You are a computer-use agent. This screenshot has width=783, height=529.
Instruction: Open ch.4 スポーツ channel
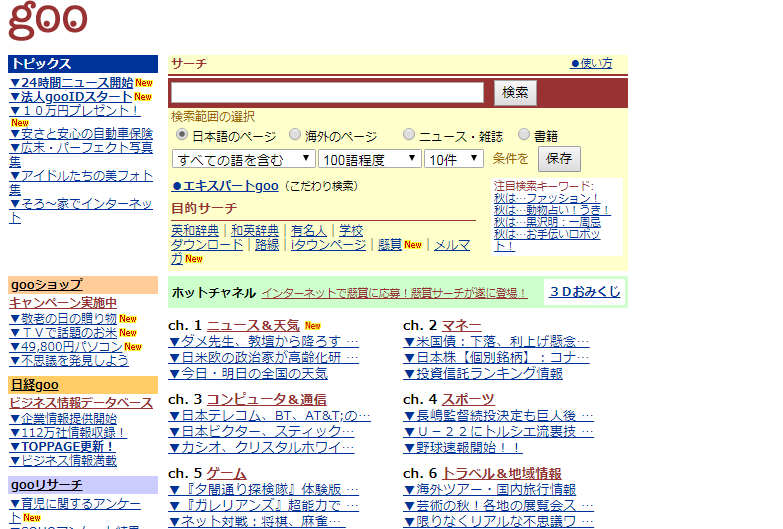point(468,400)
